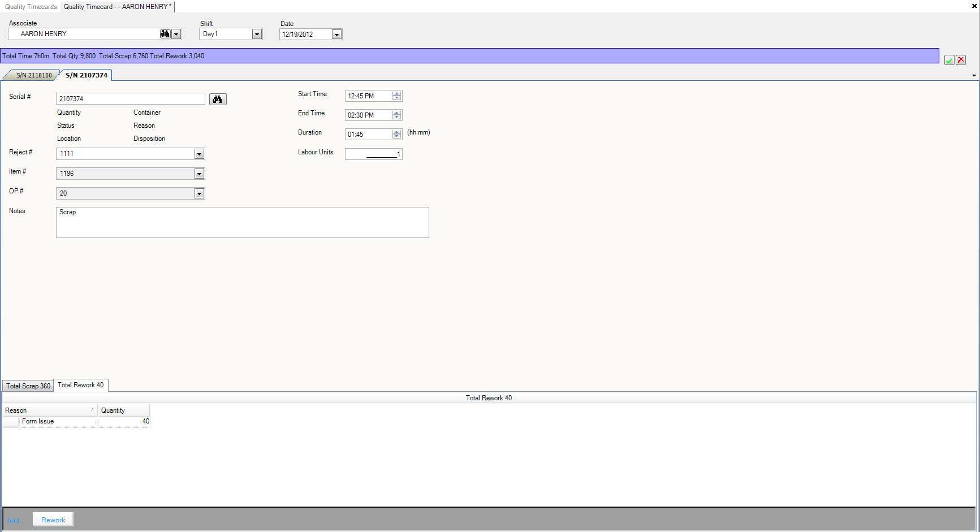Click the Disposition label
Viewport: 980px width, 532px height.
(149, 139)
